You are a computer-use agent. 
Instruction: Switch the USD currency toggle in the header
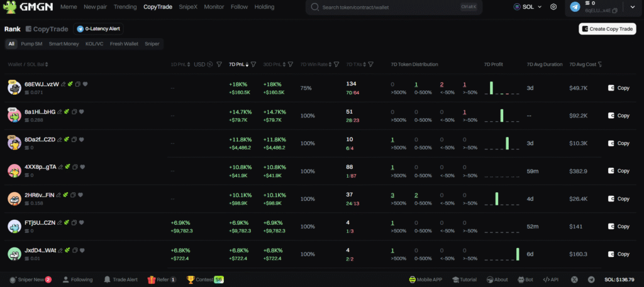[203, 64]
